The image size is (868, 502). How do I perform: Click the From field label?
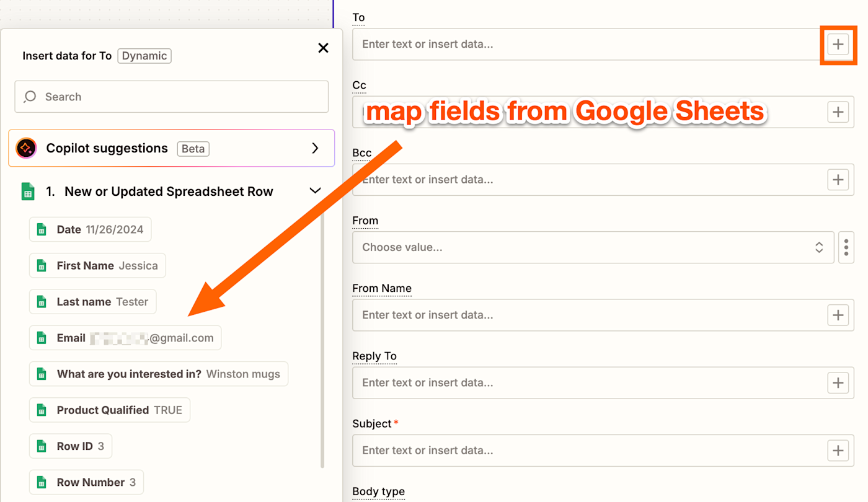pyautogui.click(x=365, y=221)
